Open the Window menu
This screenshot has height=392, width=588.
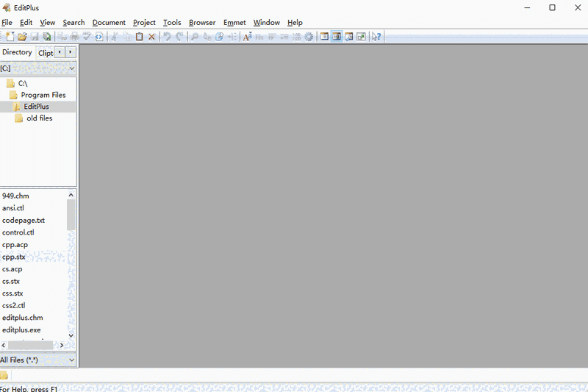(267, 23)
